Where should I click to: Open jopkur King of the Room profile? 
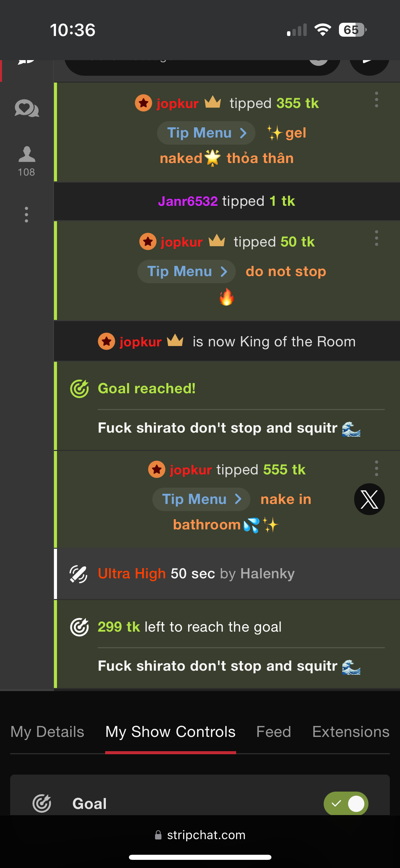(x=140, y=341)
